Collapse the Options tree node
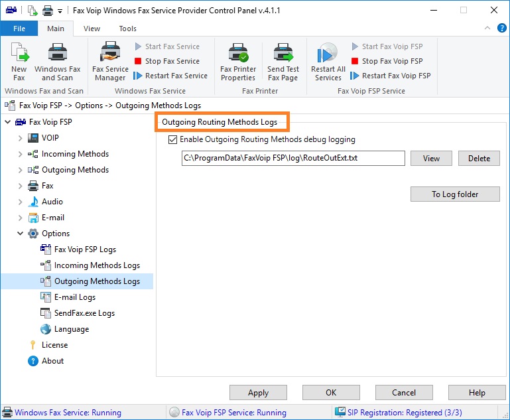This screenshot has height=420, width=510. tap(20, 234)
